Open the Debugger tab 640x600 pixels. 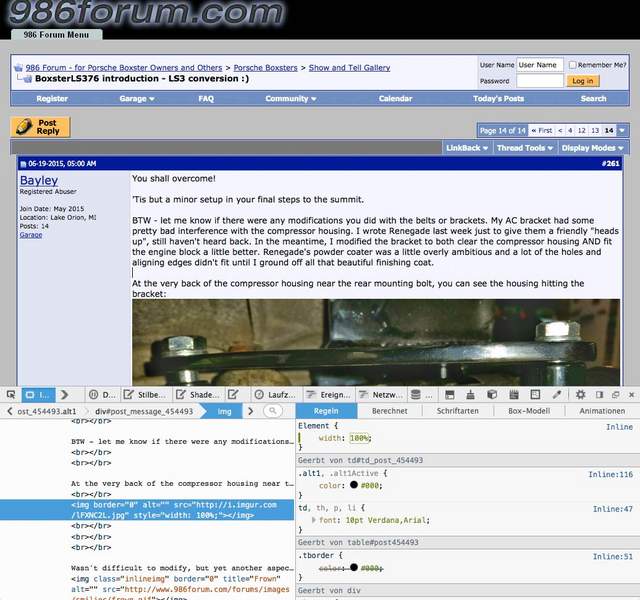coord(102,395)
